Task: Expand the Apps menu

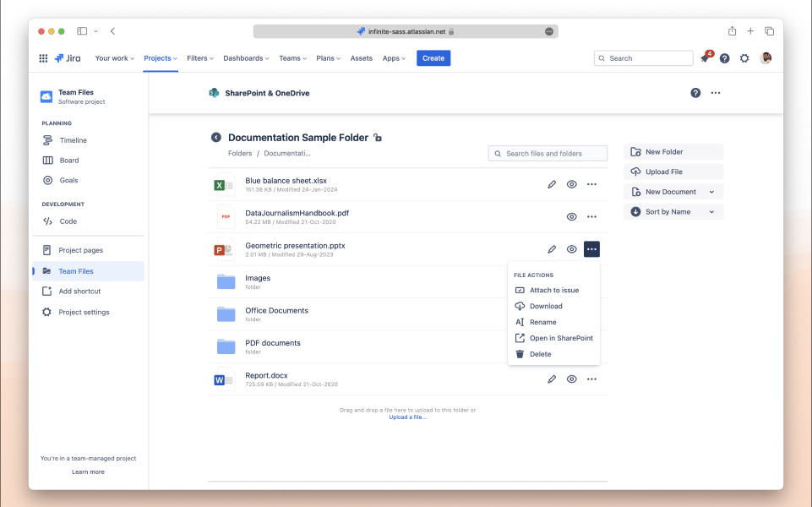Action: (394, 58)
